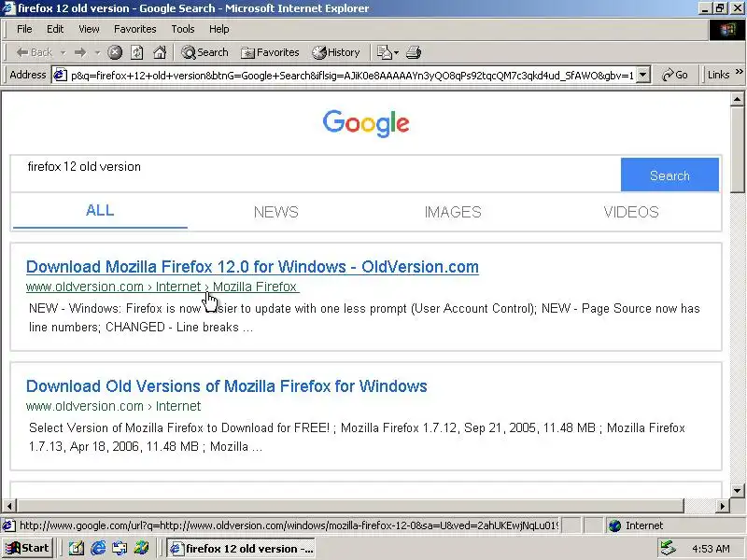747x560 pixels.
Task: Open the Edit menu
Action: click(x=55, y=29)
